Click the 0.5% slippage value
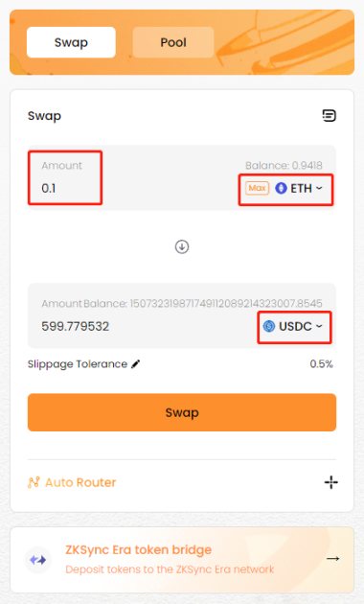Image resolution: width=364 pixels, height=604 pixels. point(321,364)
